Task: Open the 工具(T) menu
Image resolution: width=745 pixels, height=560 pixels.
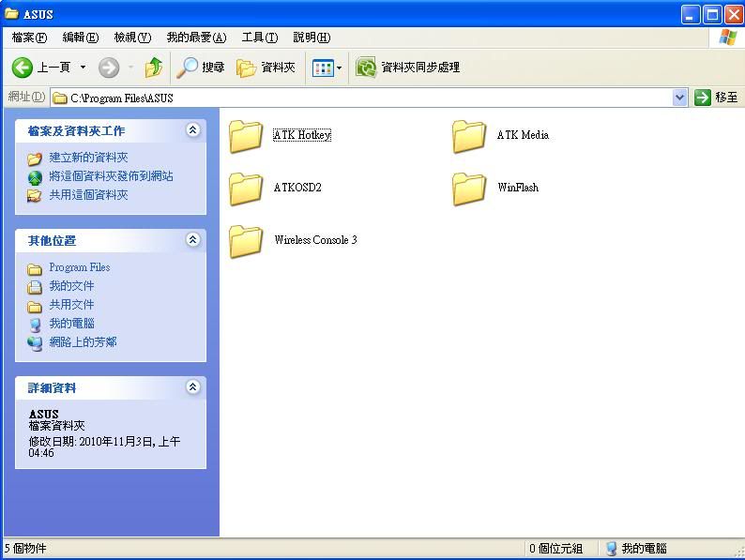Action: click(x=259, y=37)
